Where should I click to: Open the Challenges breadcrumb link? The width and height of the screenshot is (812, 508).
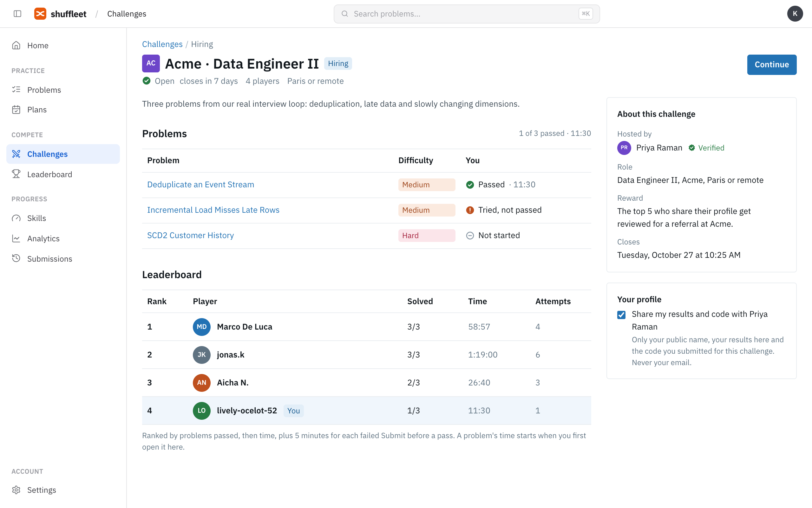pos(162,44)
